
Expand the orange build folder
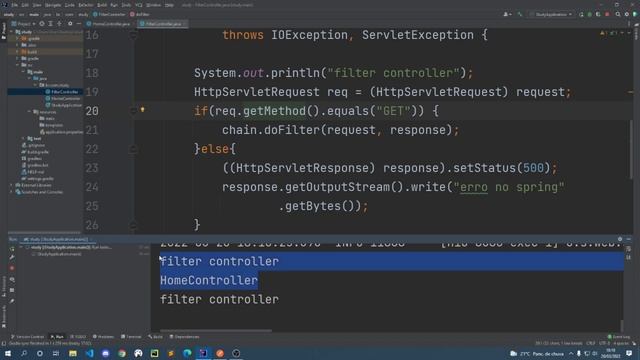tap(17, 52)
